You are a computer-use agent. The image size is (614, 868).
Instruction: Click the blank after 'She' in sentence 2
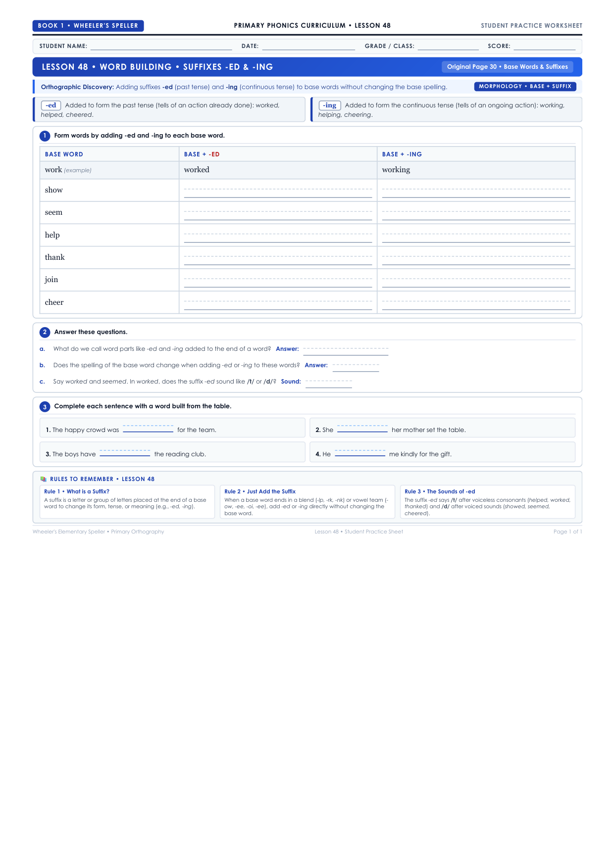point(362,429)
